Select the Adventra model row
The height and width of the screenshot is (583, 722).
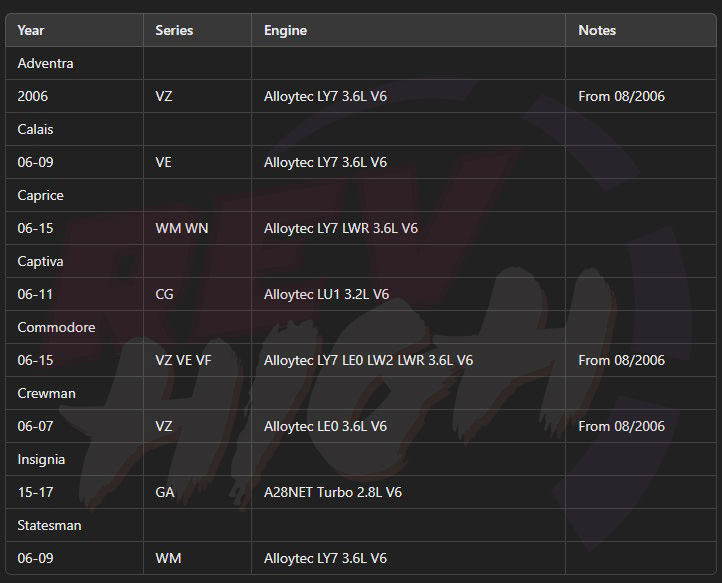pyautogui.click(x=361, y=63)
